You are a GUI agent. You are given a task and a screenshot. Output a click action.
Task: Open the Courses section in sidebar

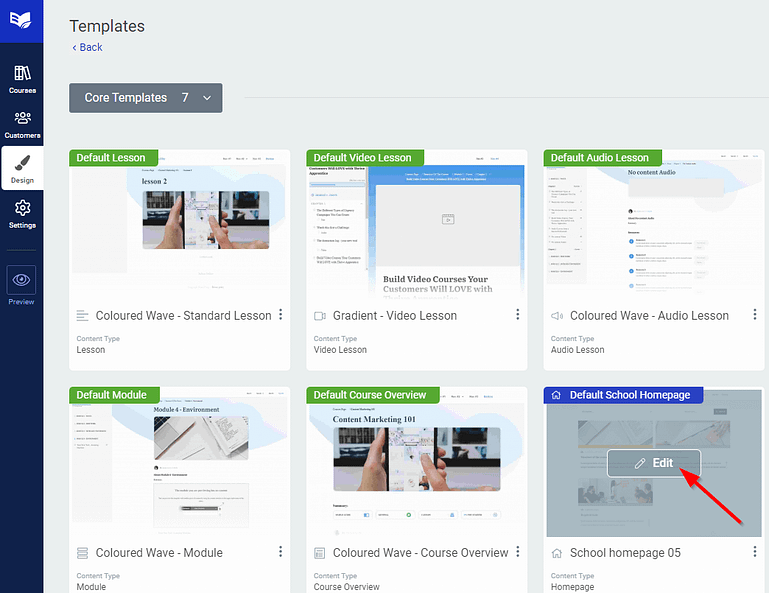tap(22, 79)
